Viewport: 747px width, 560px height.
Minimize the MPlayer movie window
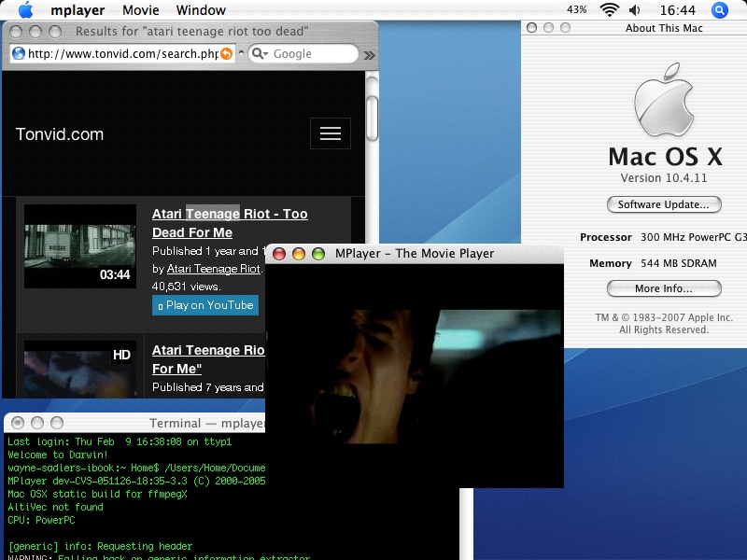[x=299, y=254]
